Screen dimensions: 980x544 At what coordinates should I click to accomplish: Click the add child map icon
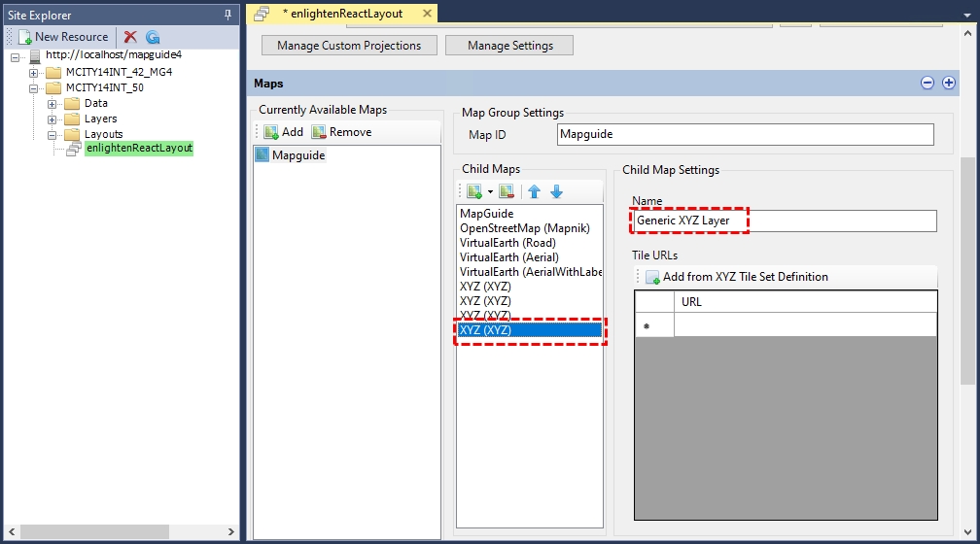473,192
